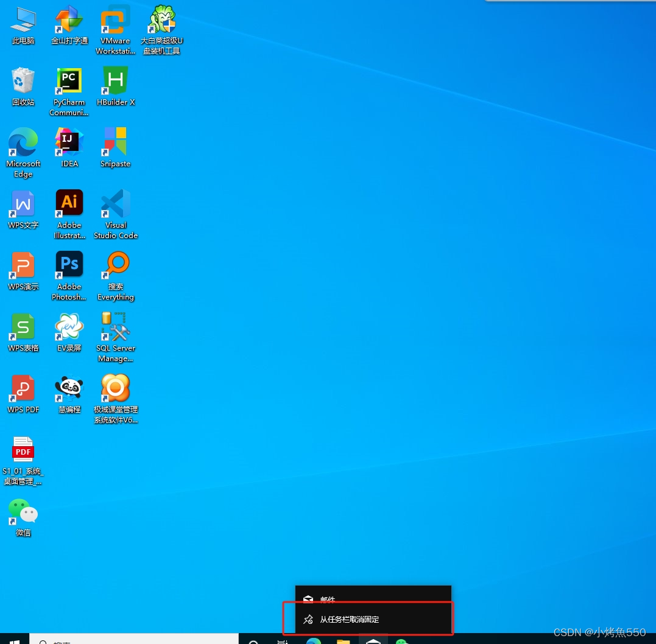Select the 大白菜超级U盘装机工具 icon
The image size is (656, 644).
[x=162, y=29]
